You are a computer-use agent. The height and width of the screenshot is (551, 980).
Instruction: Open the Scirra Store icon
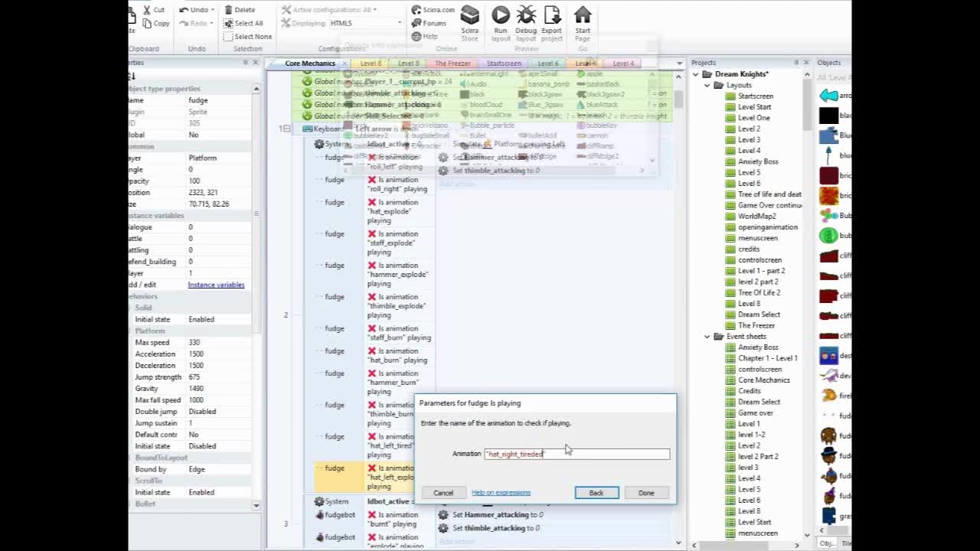[470, 15]
